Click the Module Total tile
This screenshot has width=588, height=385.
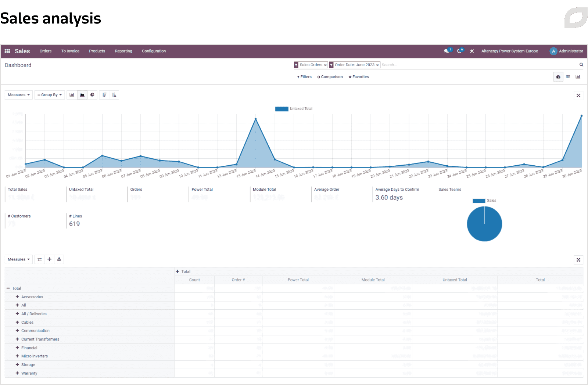[x=280, y=194]
